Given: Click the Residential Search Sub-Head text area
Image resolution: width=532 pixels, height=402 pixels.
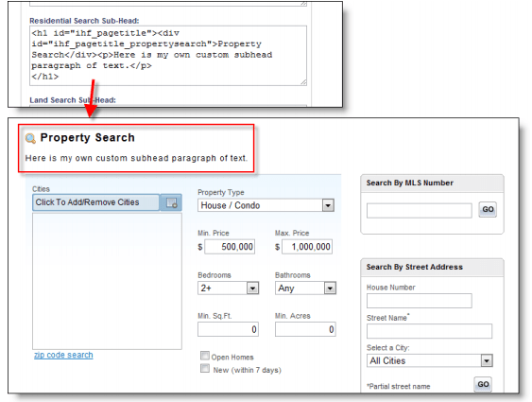Looking at the screenshot, I should tap(168, 56).
